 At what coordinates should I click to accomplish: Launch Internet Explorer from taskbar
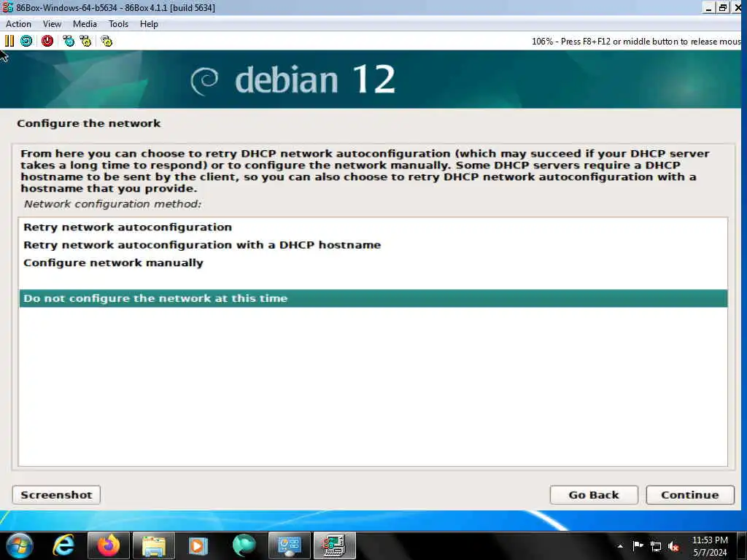[x=63, y=545]
